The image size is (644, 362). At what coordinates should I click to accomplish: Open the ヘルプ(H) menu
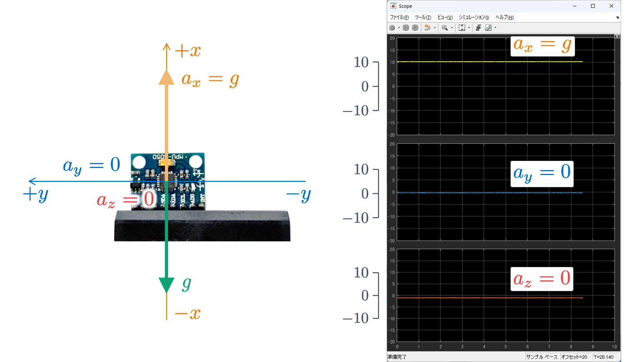[x=504, y=17]
